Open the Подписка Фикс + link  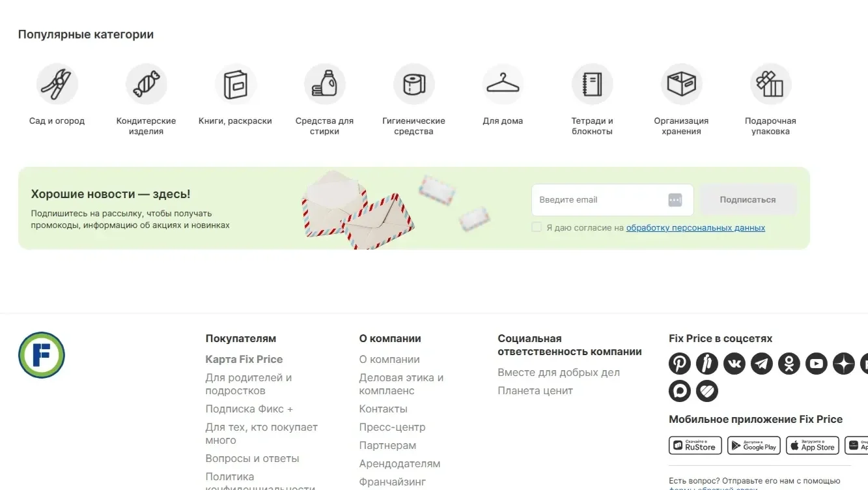249,409
